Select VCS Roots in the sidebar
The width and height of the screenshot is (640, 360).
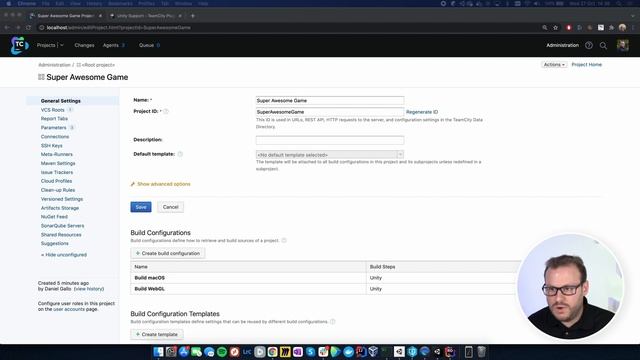click(x=53, y=110)
